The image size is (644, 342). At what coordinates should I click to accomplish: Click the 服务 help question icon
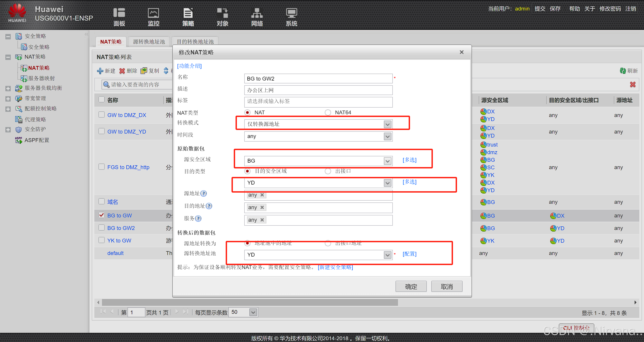(198, 219)
